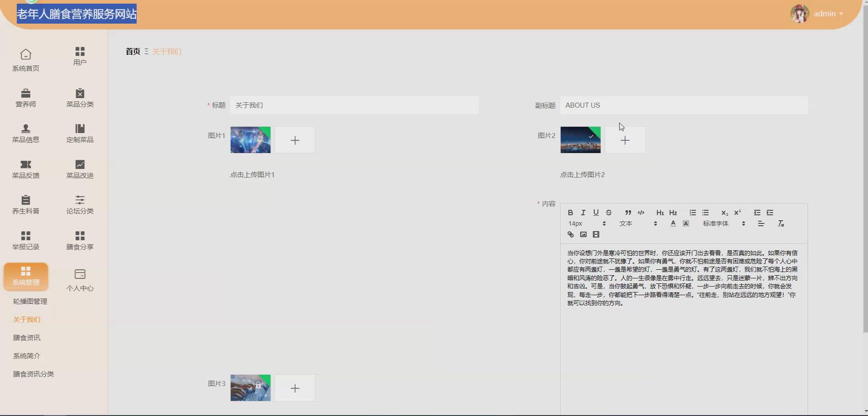
Task: Open 膳食资讯分类 submenu item
Action: tap(34, 374)
